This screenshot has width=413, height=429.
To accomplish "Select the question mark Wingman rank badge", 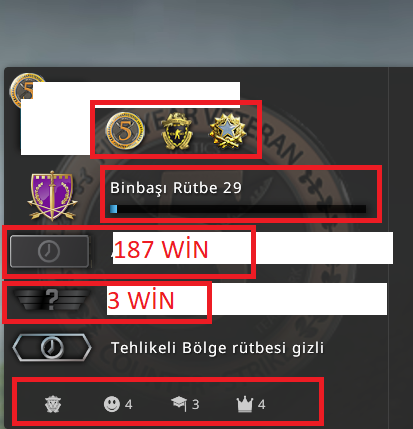I will [52, 299].
